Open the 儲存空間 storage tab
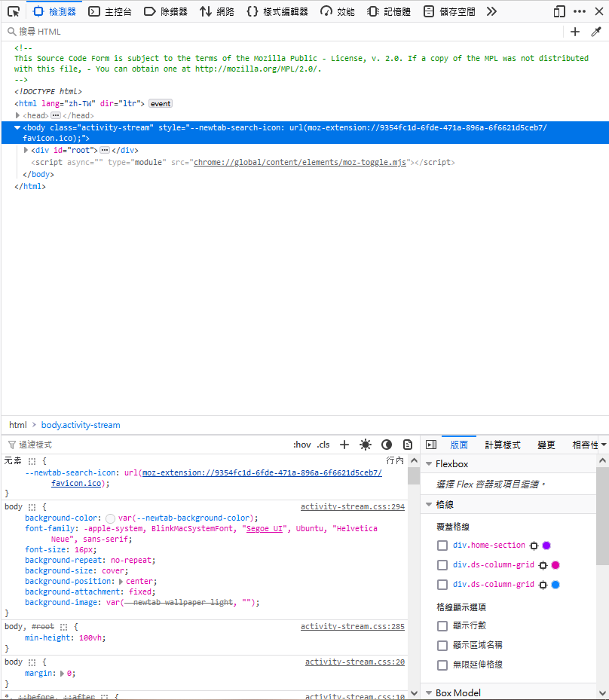The height and width of the screenshot is (700, 609). point(449,11)
